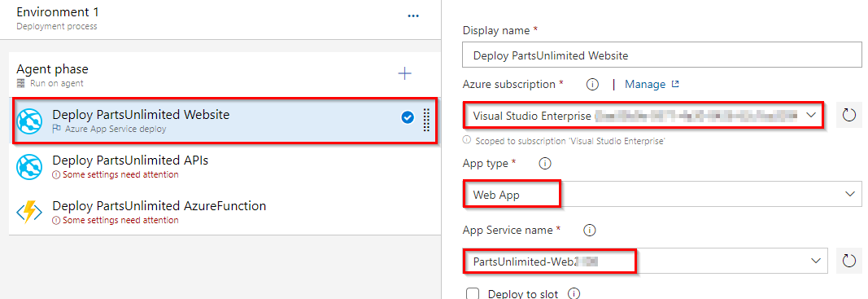Expand the Azure subscription dropdown
Image resolution: width=868 pixels, height=299 pixels.
tap(810, 116)
